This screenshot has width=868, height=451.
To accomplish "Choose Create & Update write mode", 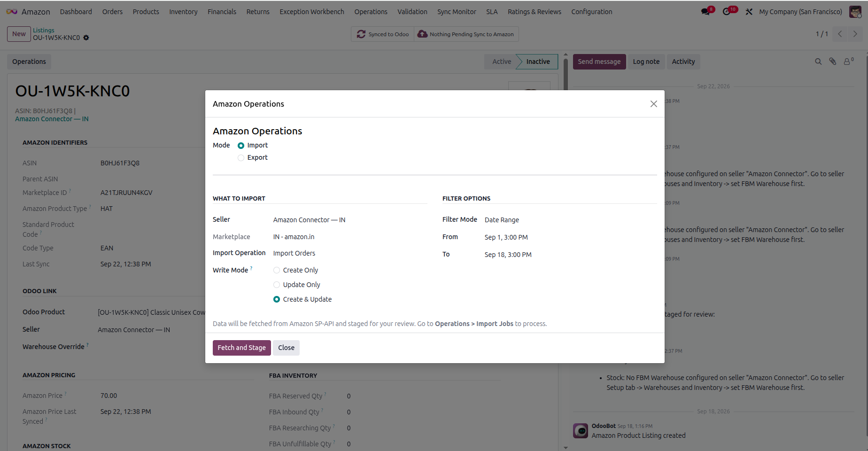I will coord(277,299).
